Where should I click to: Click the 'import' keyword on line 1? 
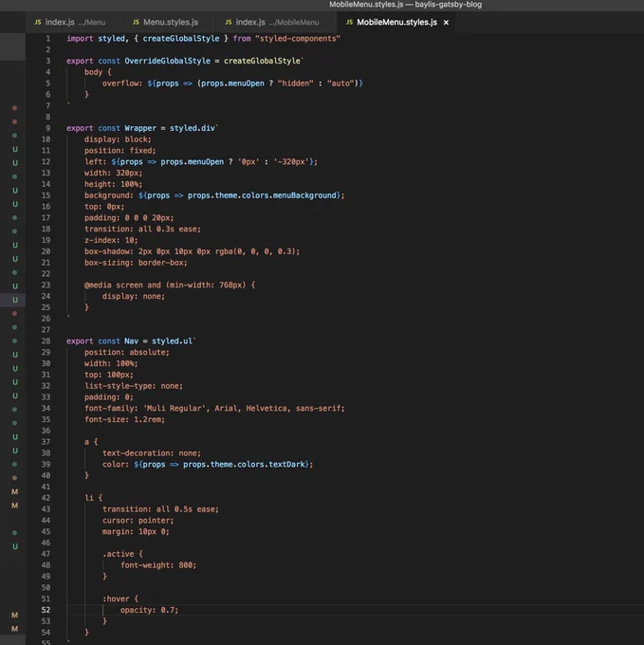pos(80,39)
